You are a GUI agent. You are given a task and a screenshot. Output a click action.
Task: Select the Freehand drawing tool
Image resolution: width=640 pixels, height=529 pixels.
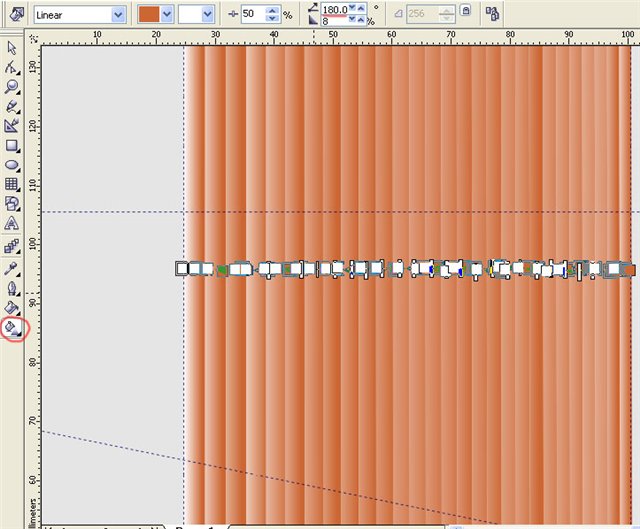12,106
